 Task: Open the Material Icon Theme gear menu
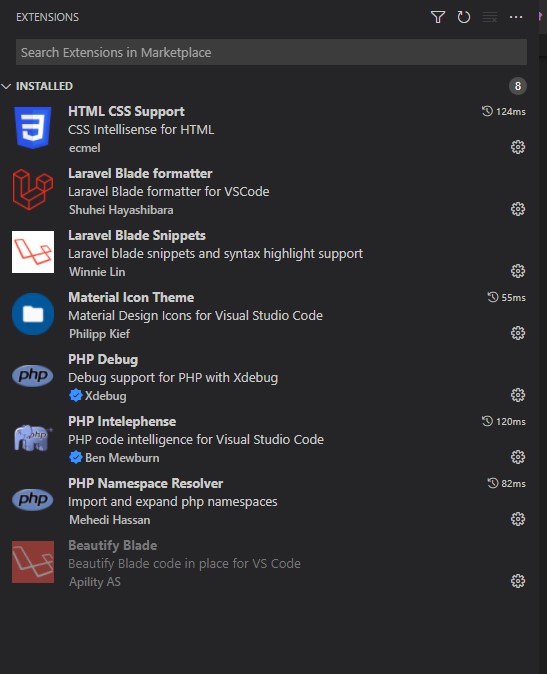(x=518, y=333)
